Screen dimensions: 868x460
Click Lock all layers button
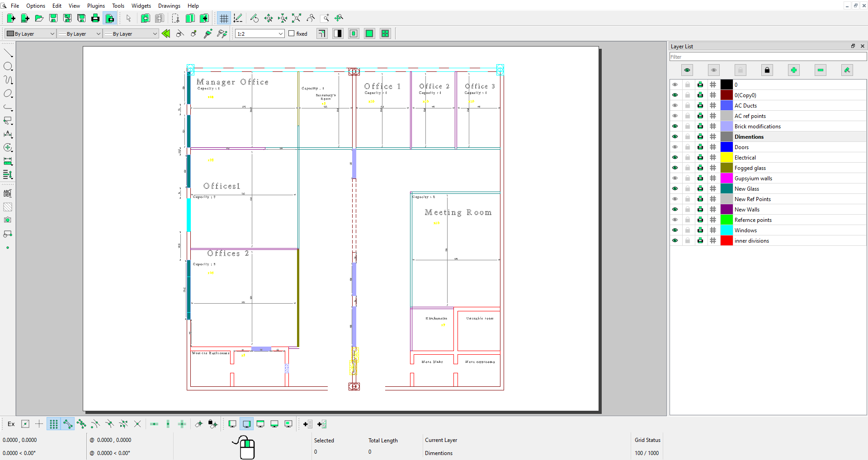[x=767, y=70]
